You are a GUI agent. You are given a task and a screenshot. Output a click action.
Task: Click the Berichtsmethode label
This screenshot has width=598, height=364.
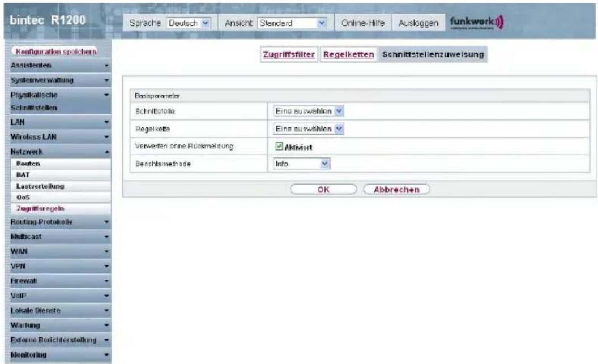click(x=163, y=164)
